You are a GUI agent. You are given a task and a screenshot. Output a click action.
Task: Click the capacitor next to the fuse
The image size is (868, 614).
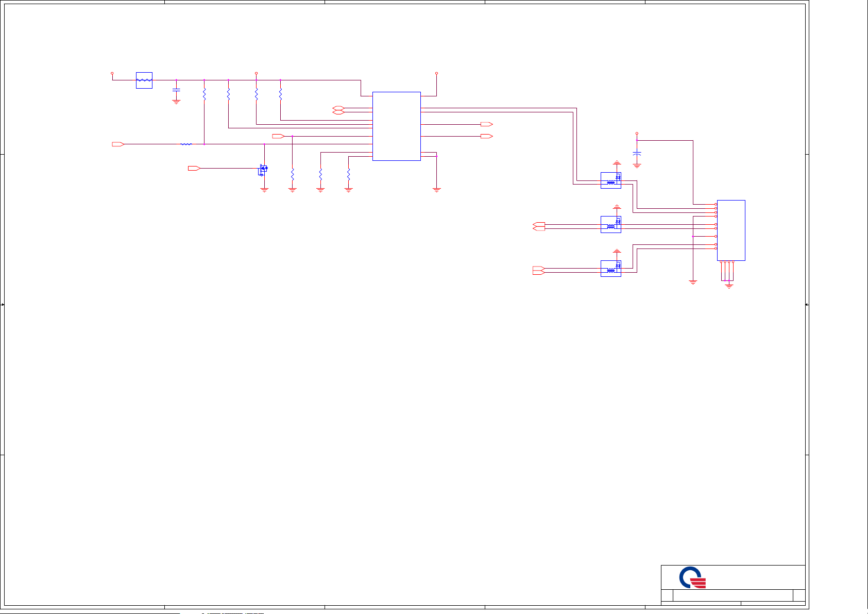pyautogui.click(x=176, y=90)
